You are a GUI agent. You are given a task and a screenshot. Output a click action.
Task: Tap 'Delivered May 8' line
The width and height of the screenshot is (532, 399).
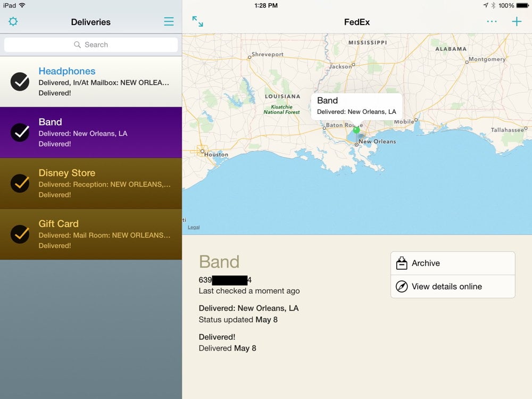tap(227, 348)
